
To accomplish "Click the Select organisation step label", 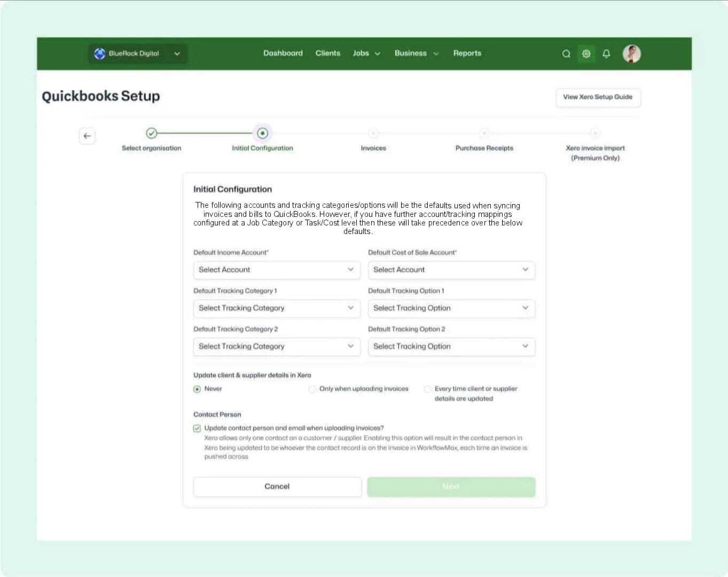I will pos(152,149).
